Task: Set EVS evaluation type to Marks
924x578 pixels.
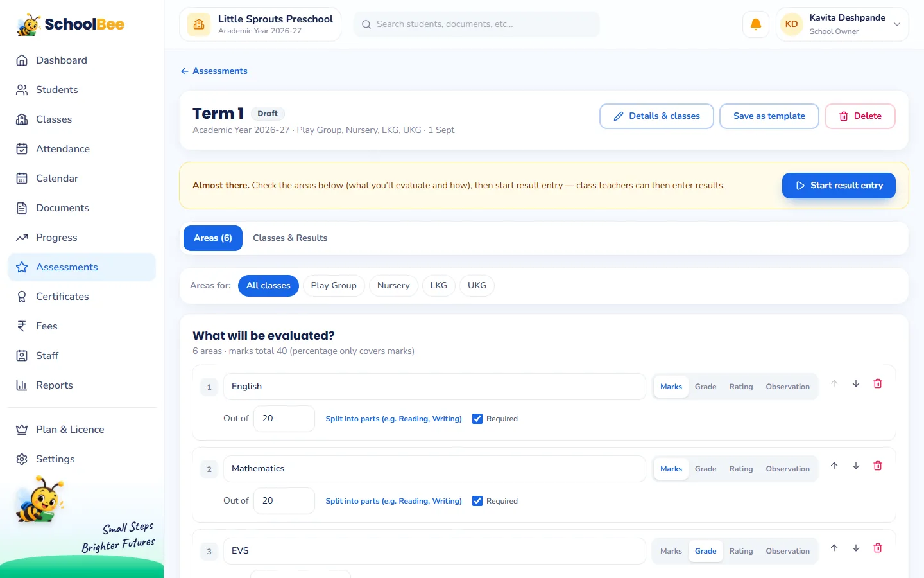Action: tap(671, 551)
